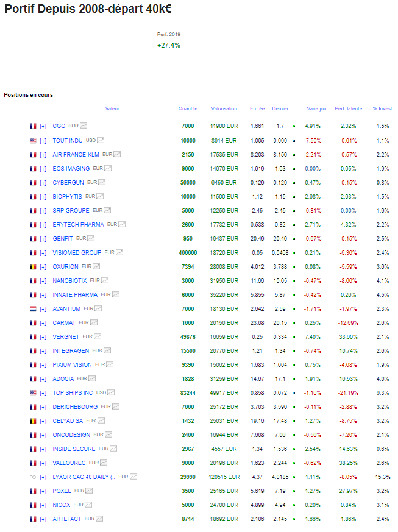Click the US flag icon beside TOUT INDU
This screenshot has width=398, height=532.
[33, 140]
